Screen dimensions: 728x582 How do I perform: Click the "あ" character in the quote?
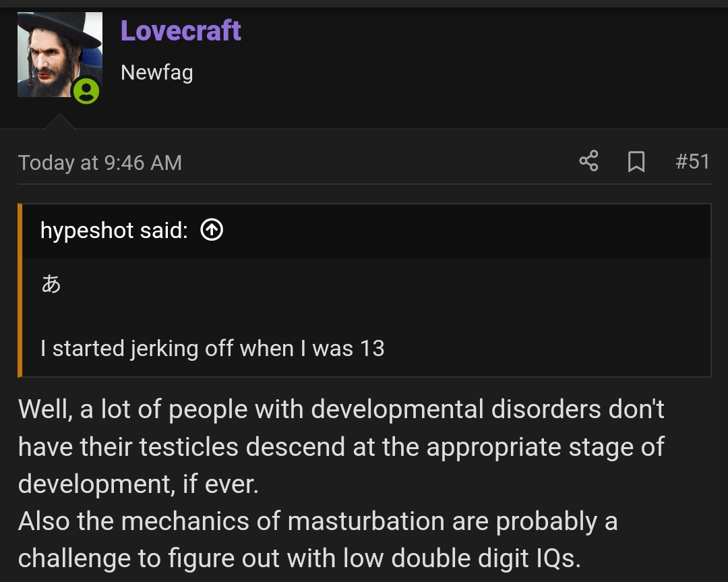tap(51, 284)
